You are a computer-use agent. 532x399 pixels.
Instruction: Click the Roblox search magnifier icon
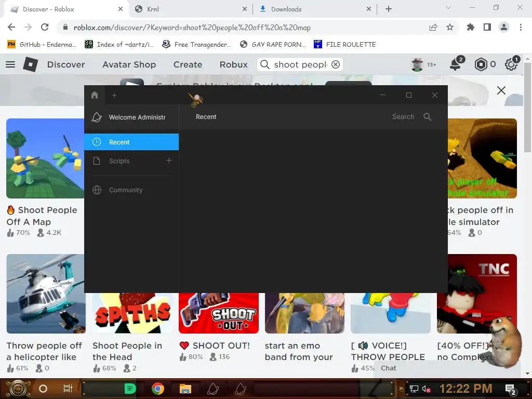click(x=265, y=64)
